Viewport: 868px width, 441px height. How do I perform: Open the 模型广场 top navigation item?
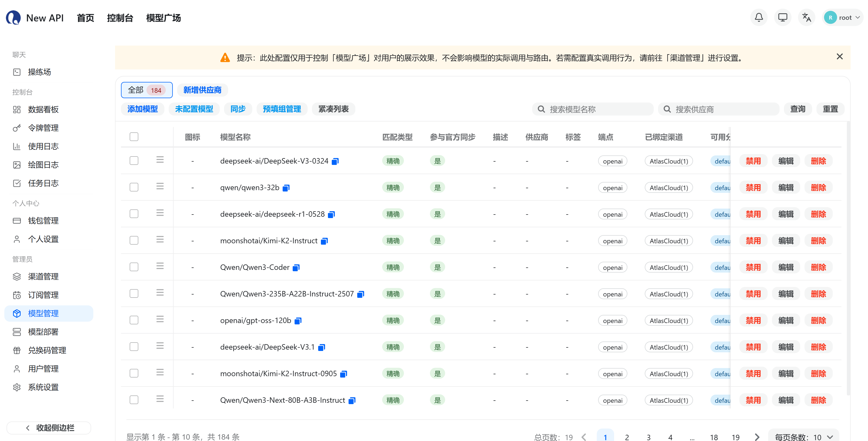163,18
